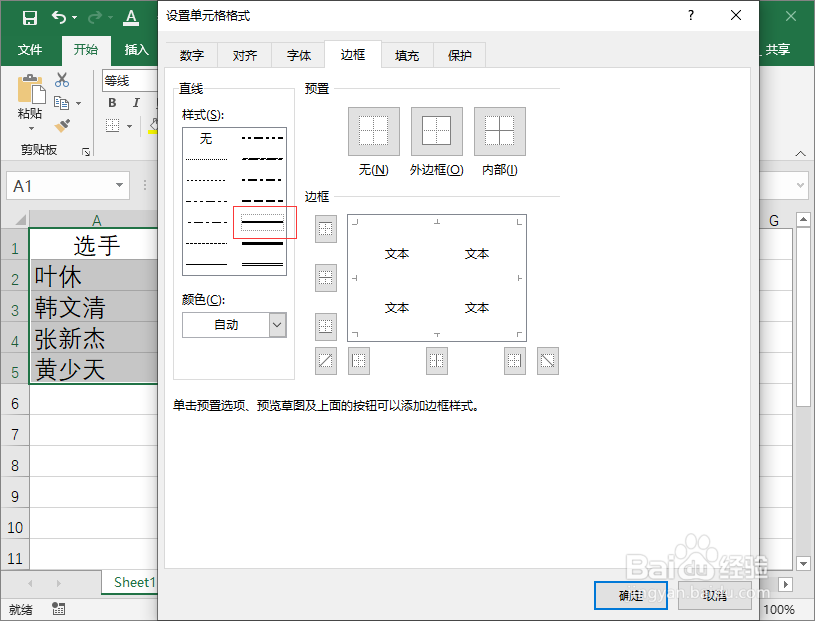Click the Undo arrow icon
This screenshot has height=621, width=815.
click(58, 18)
